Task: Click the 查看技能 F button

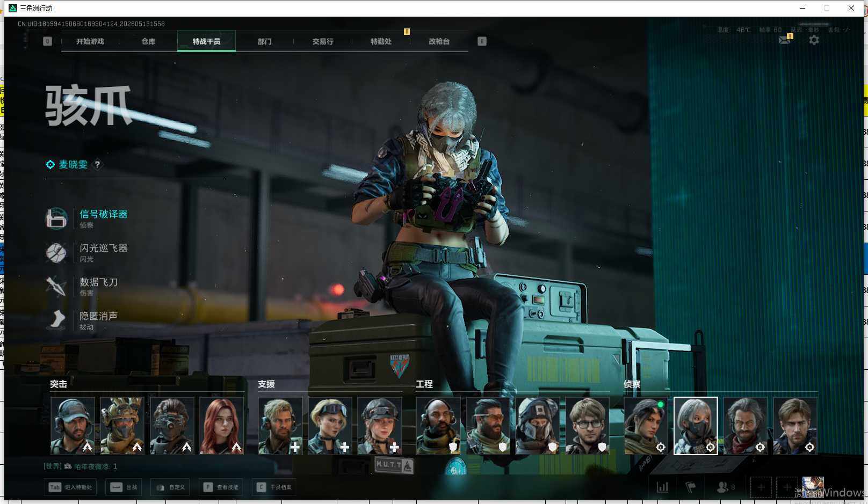Action: tap(221, 487)
